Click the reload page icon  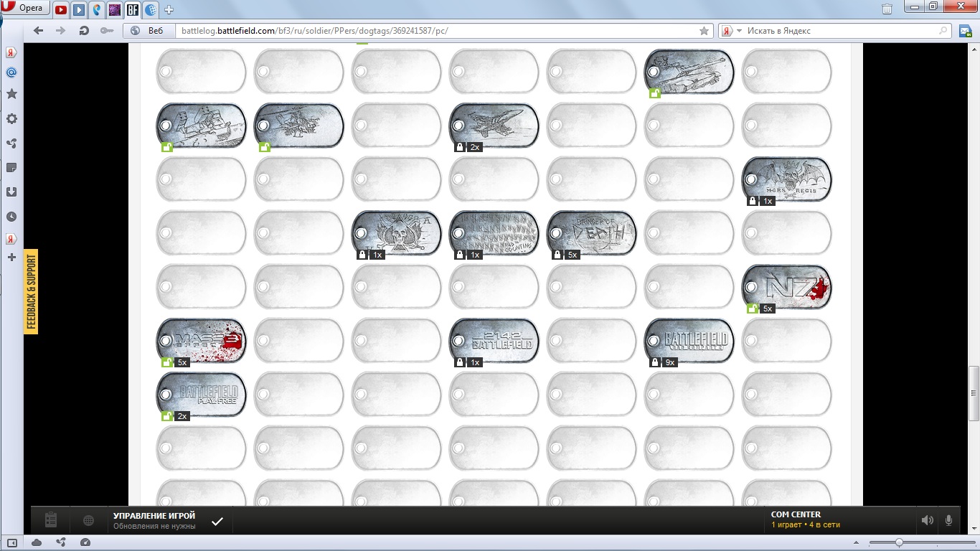[84, 31]
